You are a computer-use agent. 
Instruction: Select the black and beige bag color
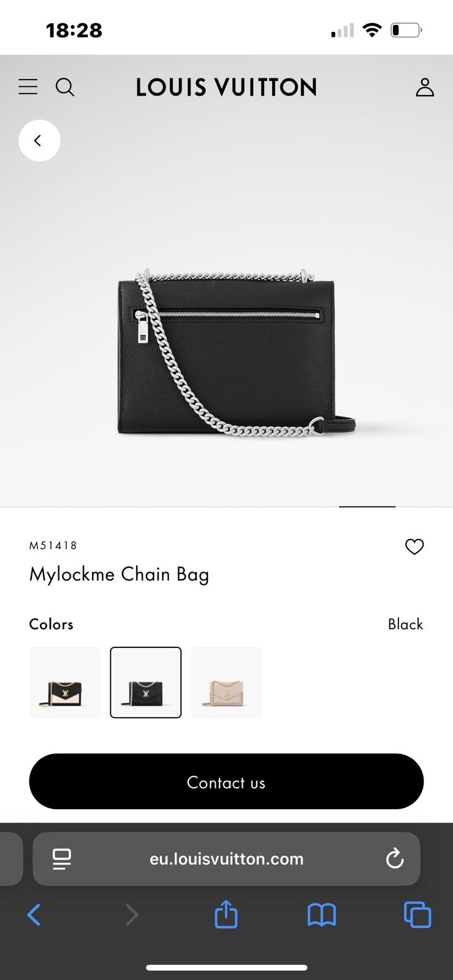point(65,682)
